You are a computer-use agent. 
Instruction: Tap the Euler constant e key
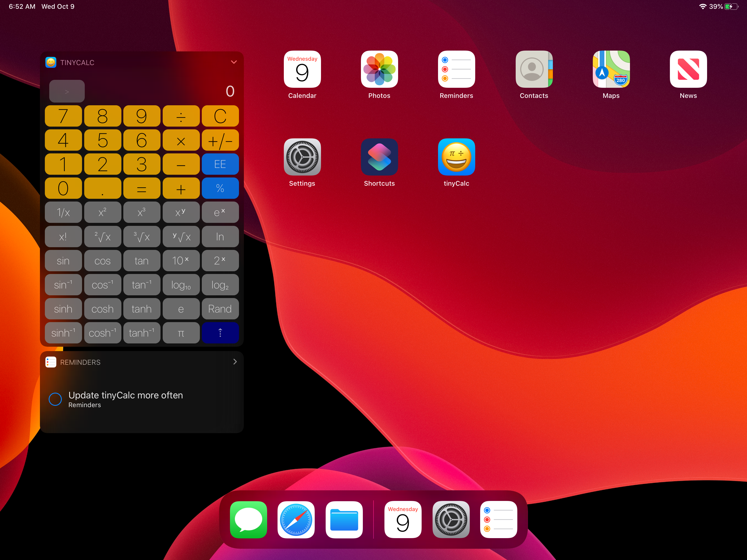pyautogui.click(x=181, y=309)
